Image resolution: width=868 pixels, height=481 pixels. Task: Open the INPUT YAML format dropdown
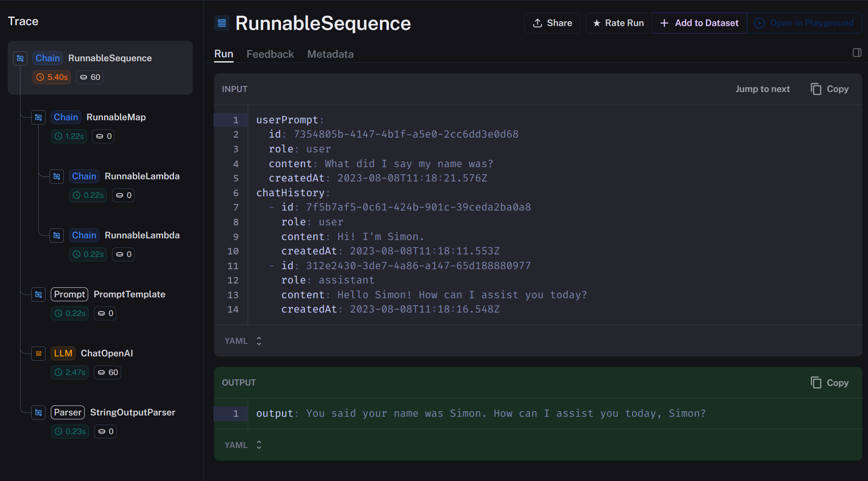click(x=243, y=341)
